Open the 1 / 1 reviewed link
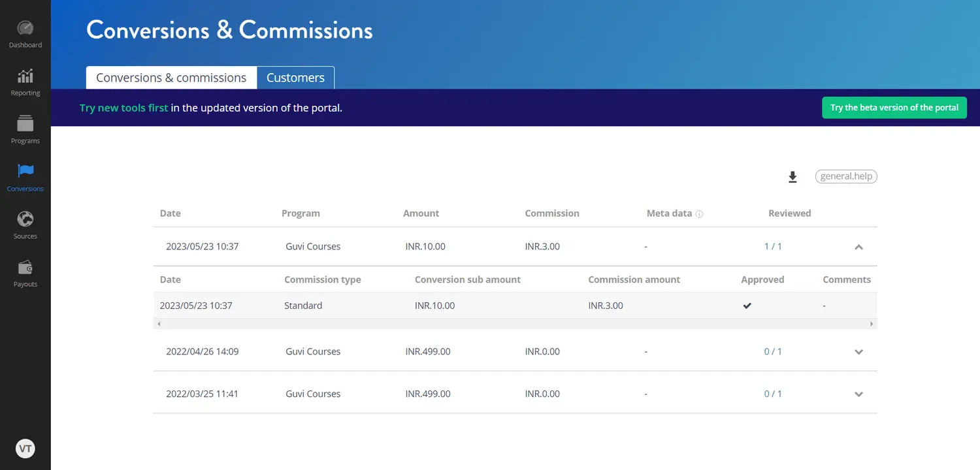980x470 pixels. 773,247
